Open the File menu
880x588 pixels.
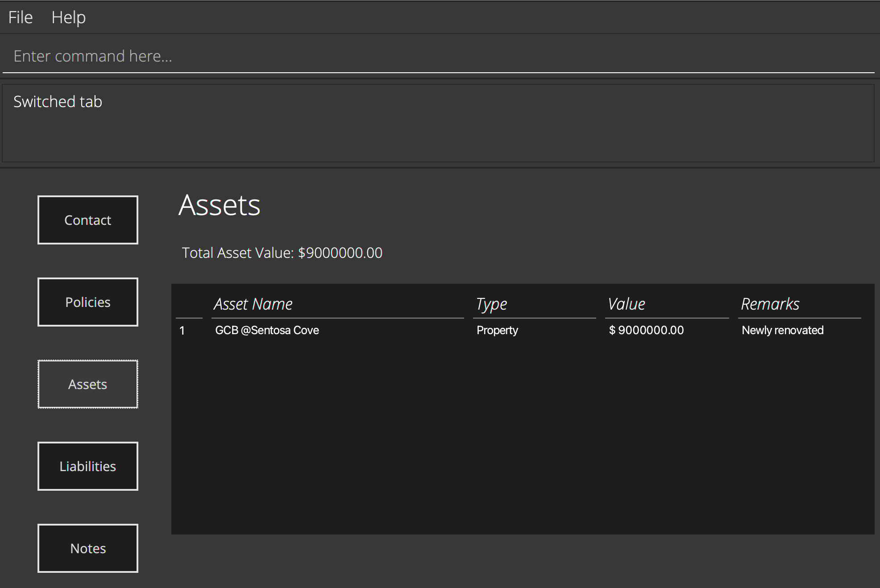click(x=21, y=17)
